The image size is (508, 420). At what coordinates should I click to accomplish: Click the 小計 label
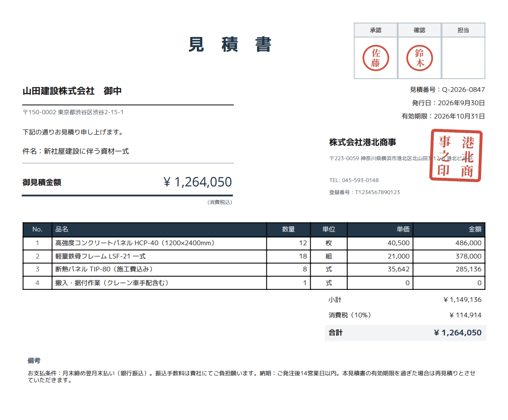click(335, 300)
